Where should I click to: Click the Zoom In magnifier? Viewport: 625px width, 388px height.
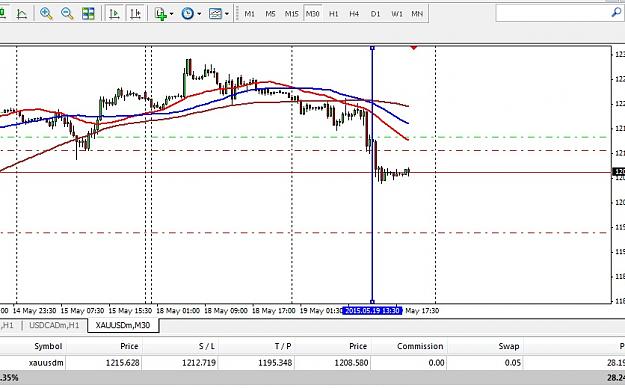click(x=46, y=14)
